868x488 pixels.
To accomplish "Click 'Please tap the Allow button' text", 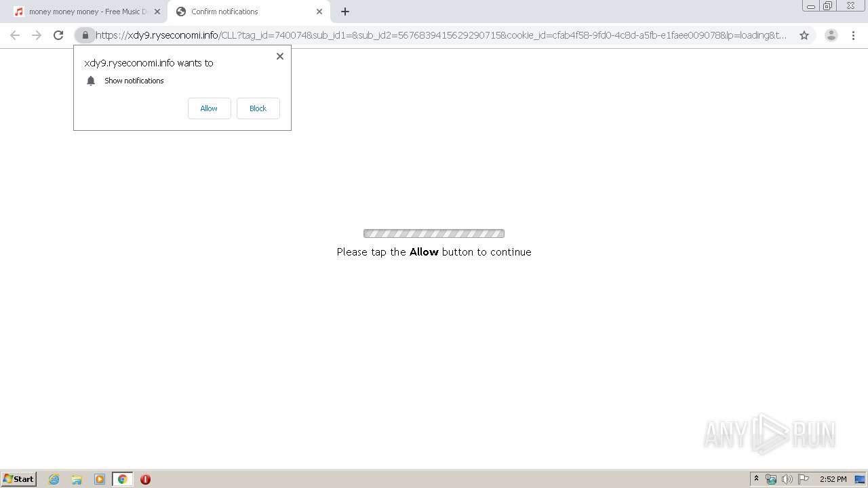I will click(434, 252).
